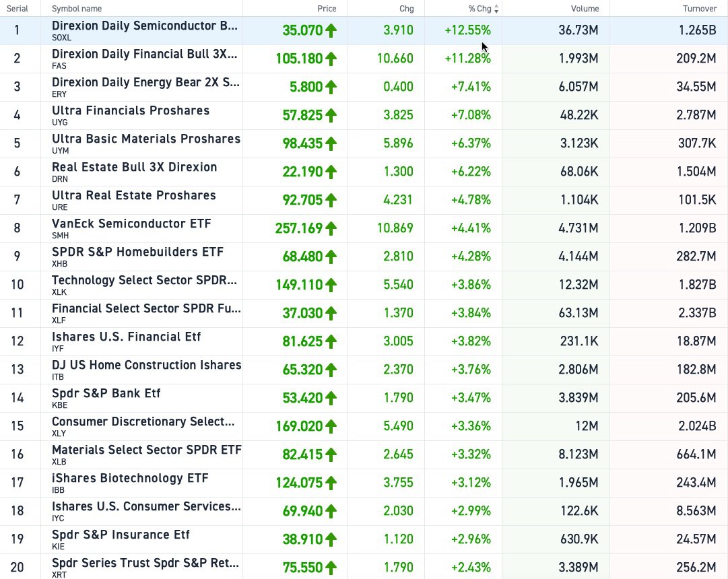This screenshot has height=579, width=728.
Task: Sort by the Price column header
Action: (327, 9)
